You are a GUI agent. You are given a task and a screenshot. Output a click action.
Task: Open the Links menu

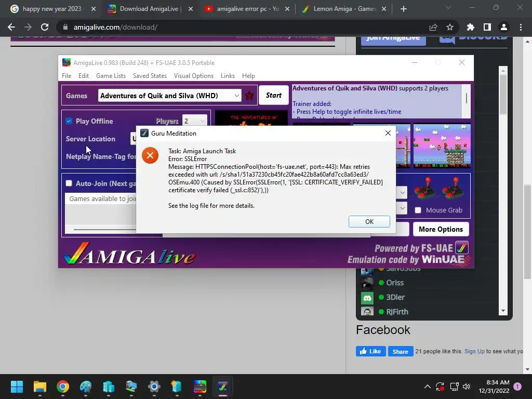228,76
